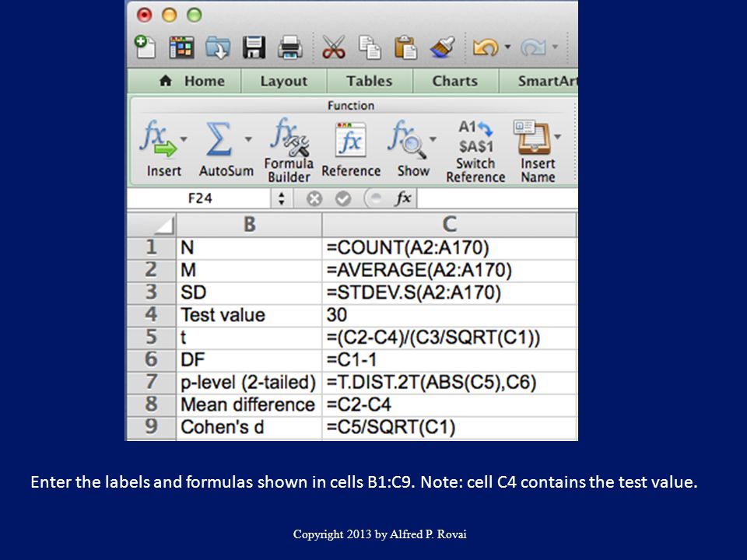Click the Open file folder icon
The height and width of the screenshot is (560, 747).
click(218, 47)
